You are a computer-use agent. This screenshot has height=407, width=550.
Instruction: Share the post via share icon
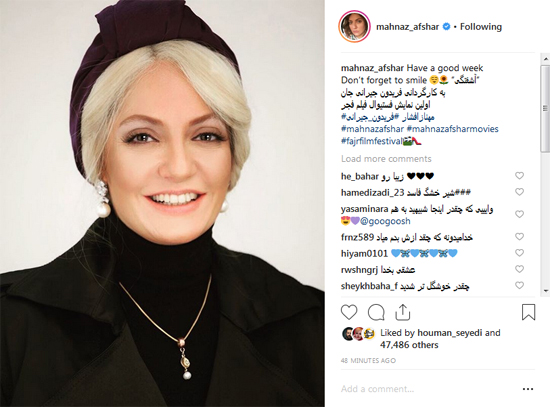pos(403,312)
